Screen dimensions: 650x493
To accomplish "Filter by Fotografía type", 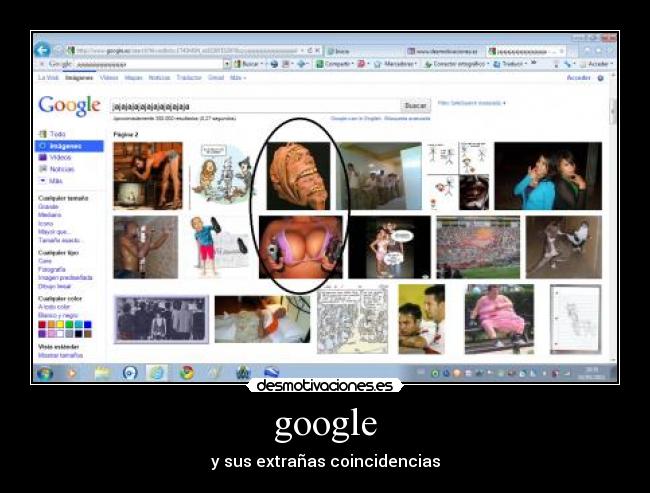I will [x=52, y=270].
